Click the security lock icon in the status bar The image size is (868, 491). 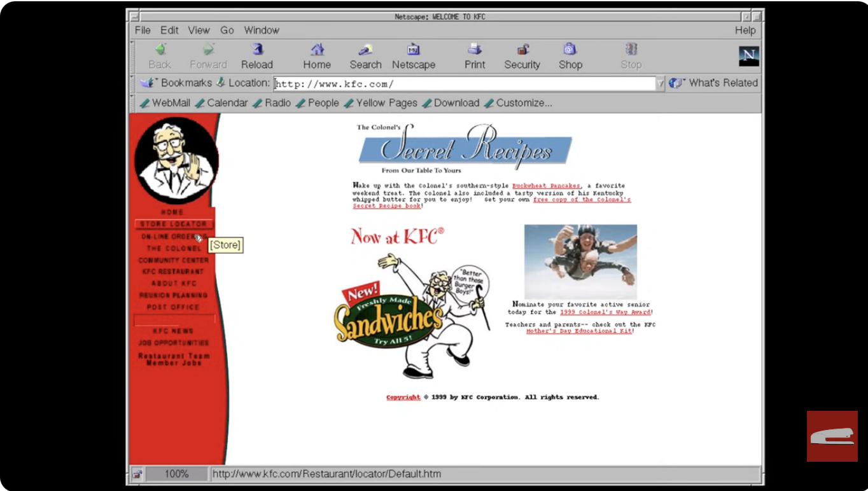coord(137,474)
